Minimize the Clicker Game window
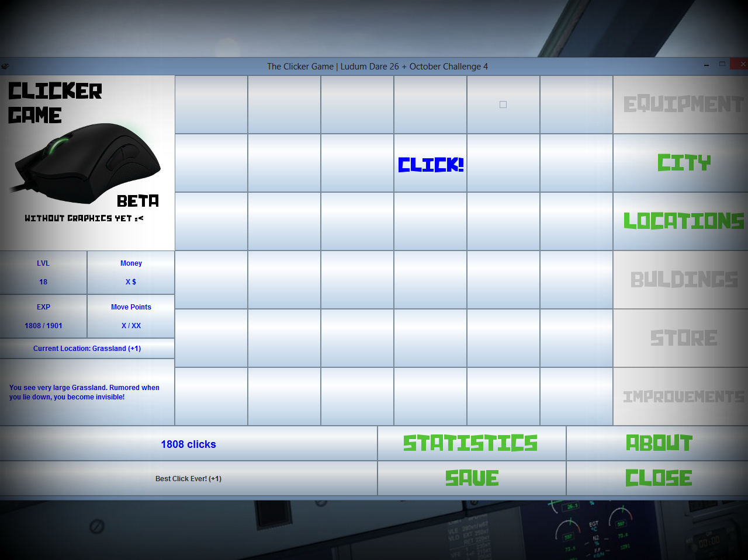Screen dimensions: 748x560 [707, 64]
